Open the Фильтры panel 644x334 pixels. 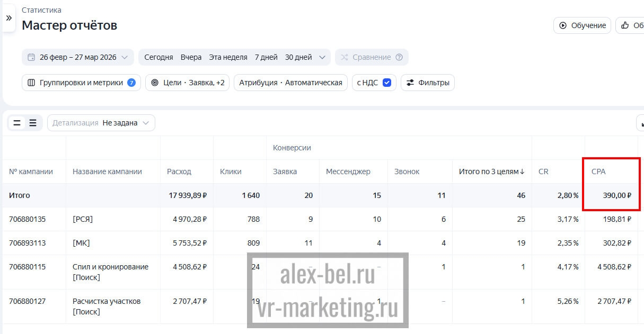[428, 83]
